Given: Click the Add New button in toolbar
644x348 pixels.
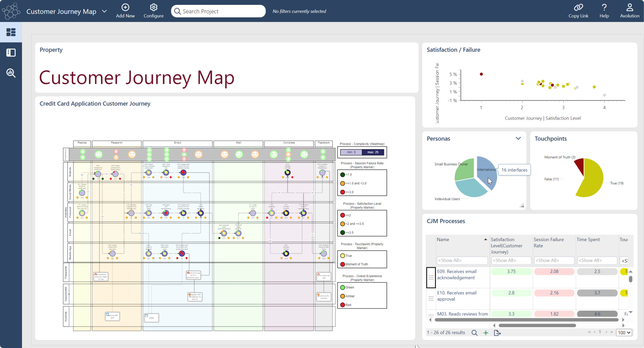Looking at the screenshot, I should 125,10.
